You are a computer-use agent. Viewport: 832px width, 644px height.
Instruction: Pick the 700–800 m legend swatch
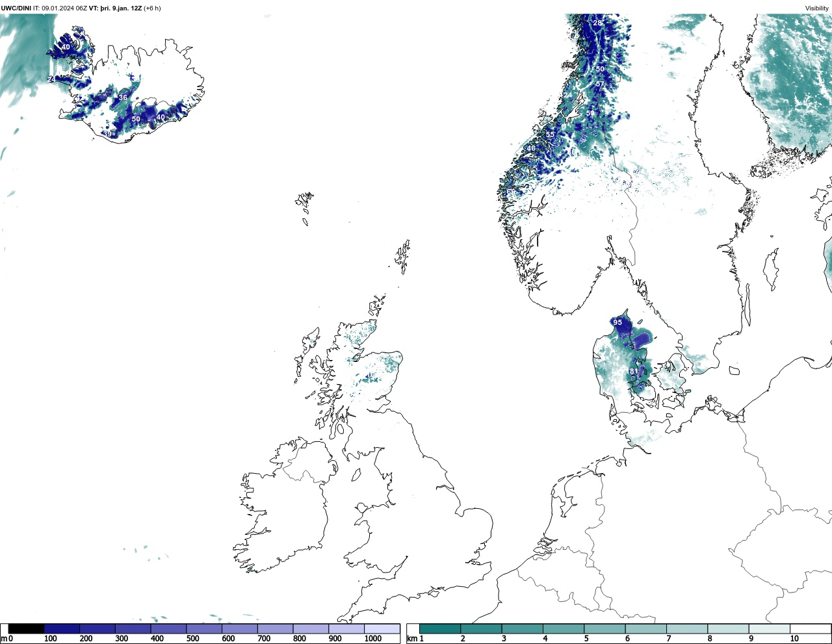point(275,629)
